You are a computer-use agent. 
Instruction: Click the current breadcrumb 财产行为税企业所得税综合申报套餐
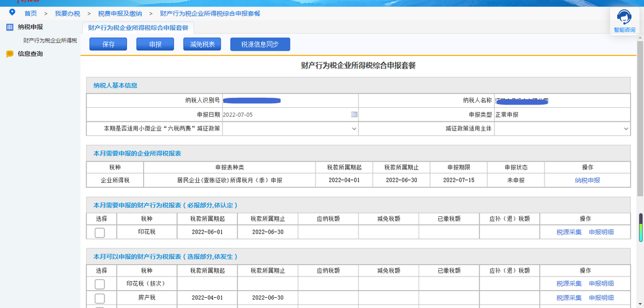pos(210,14)
